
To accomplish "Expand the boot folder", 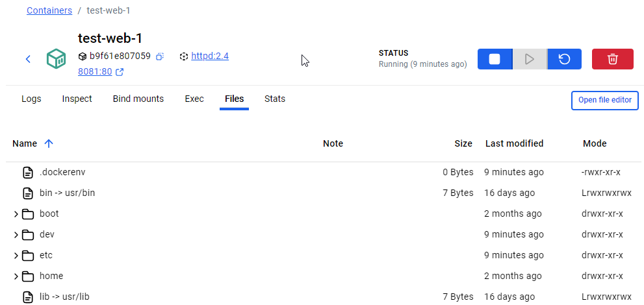I will 16,214.
